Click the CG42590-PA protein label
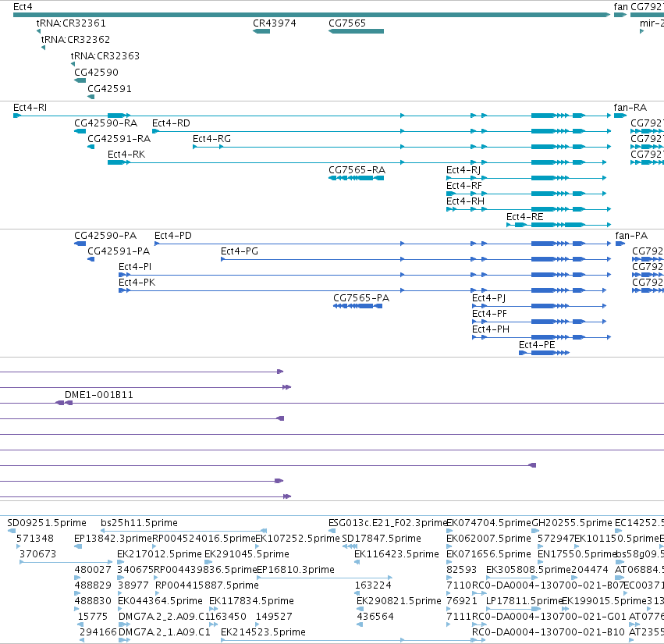This screenshot has height=644, width=664. point(105,236)
